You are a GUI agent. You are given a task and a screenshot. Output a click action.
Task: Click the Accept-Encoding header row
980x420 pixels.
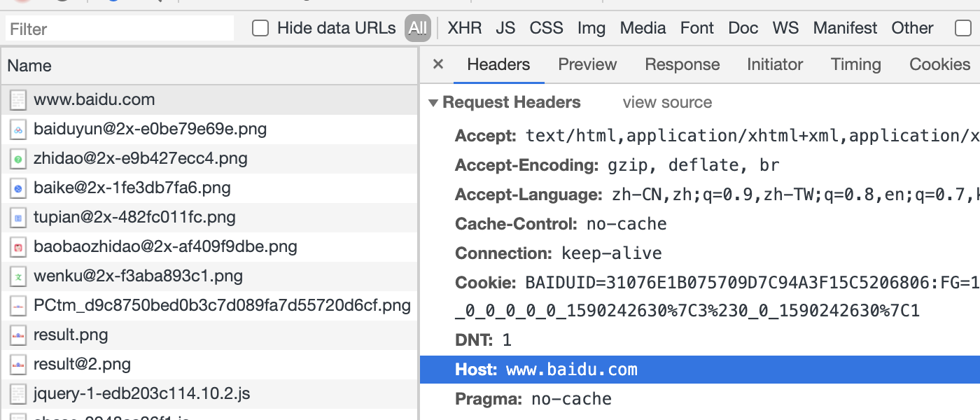(x=700, y=165)
